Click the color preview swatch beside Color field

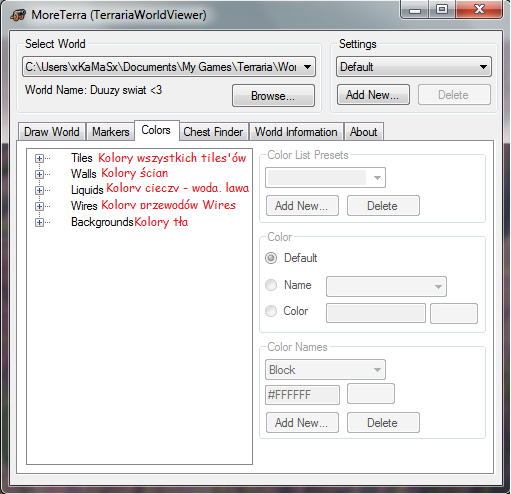tap(454, 313)
